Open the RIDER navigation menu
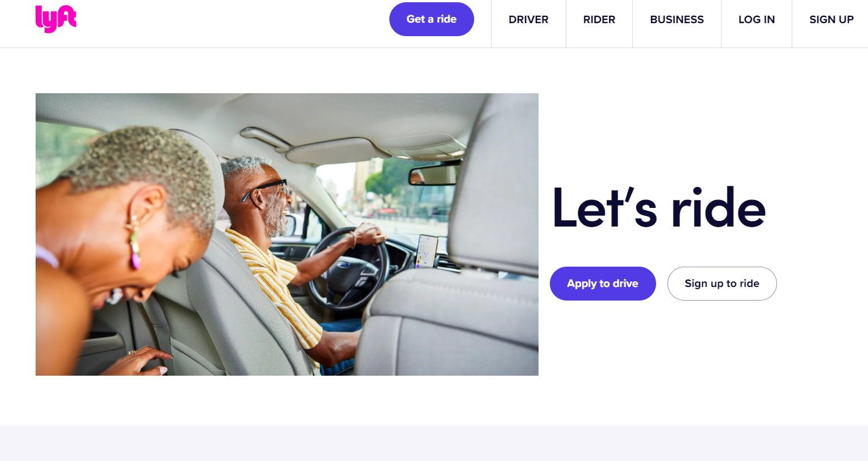The height and width of the screenshot is (461, 868). pos(599,19)
